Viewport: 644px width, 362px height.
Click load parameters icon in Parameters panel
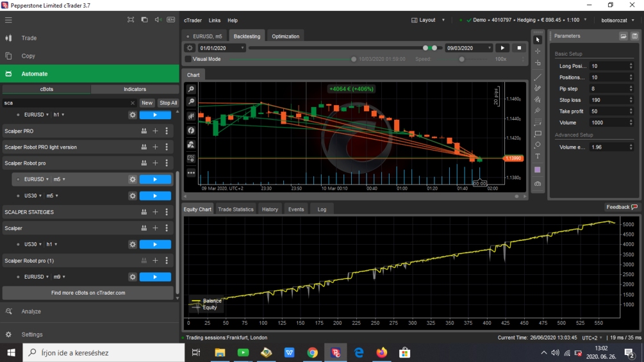pos(623,36)
